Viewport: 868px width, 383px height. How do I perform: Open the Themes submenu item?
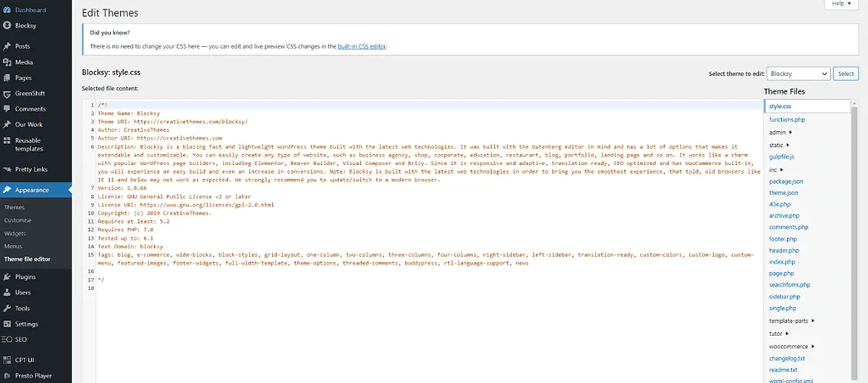14,208
